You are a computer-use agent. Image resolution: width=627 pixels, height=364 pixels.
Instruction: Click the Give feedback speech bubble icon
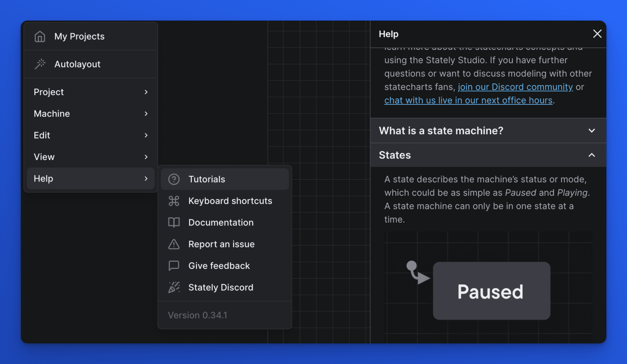click(174, 265)
